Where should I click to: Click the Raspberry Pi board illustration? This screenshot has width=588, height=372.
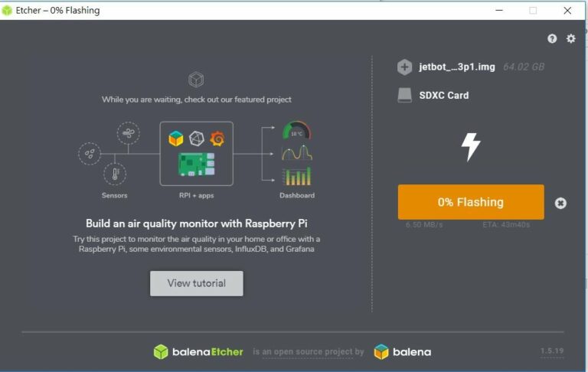coord(197,165)
